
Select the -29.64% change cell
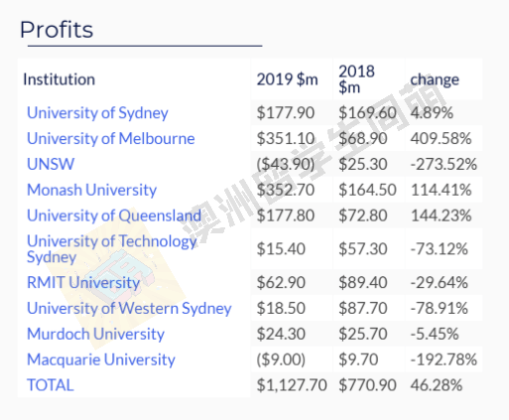439,282
